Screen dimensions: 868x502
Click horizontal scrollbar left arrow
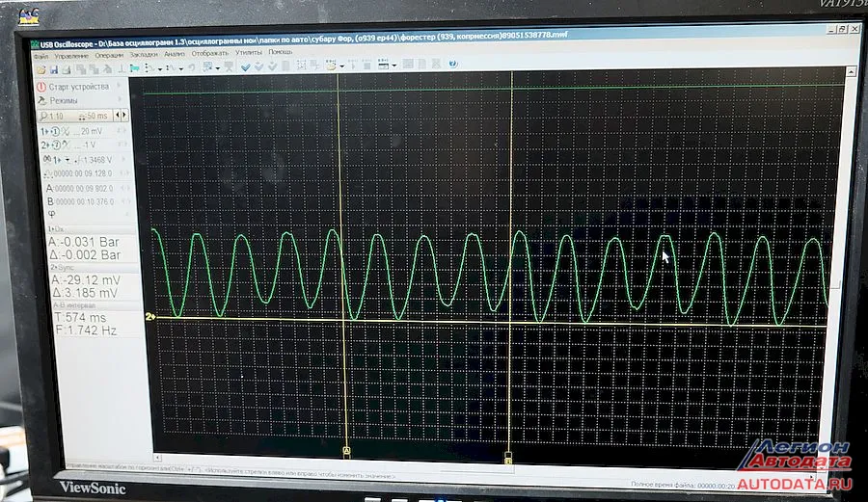pyautogui.click(x=157, y=458)
